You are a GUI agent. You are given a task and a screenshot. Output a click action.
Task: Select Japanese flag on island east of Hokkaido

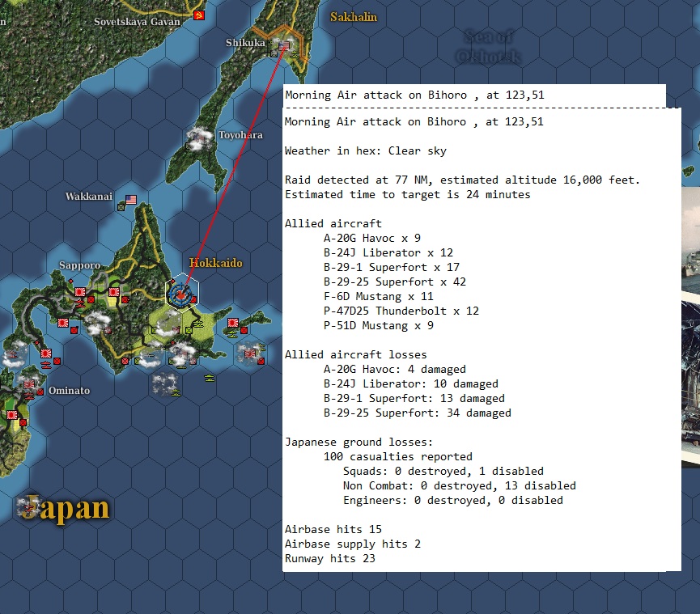click(x=233, y=323)
